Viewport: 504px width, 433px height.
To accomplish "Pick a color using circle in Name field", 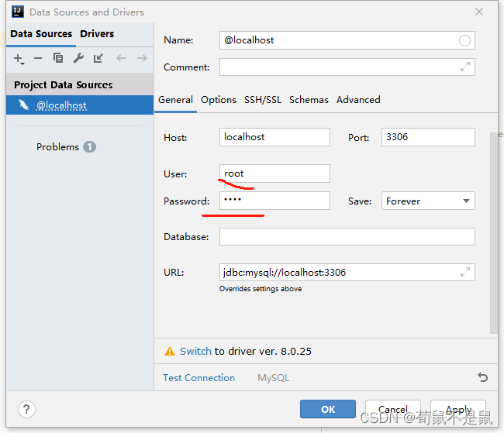I will point(464,40).
